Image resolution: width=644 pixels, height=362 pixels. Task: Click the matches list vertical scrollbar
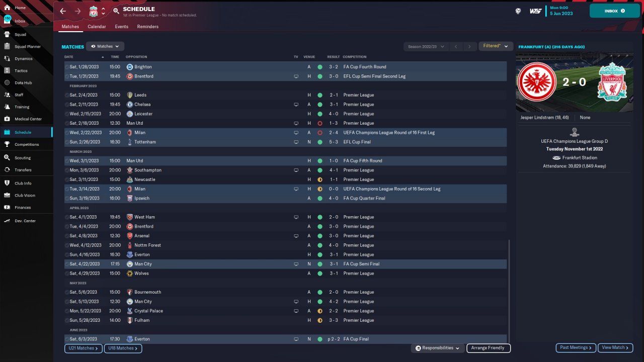point(509,291)
